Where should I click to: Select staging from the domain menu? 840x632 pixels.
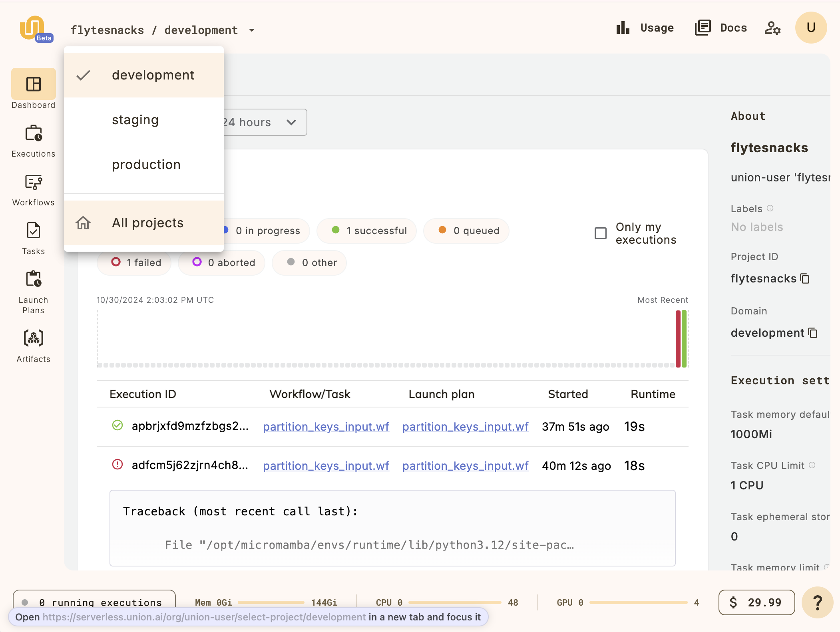(x=135, y=119)
